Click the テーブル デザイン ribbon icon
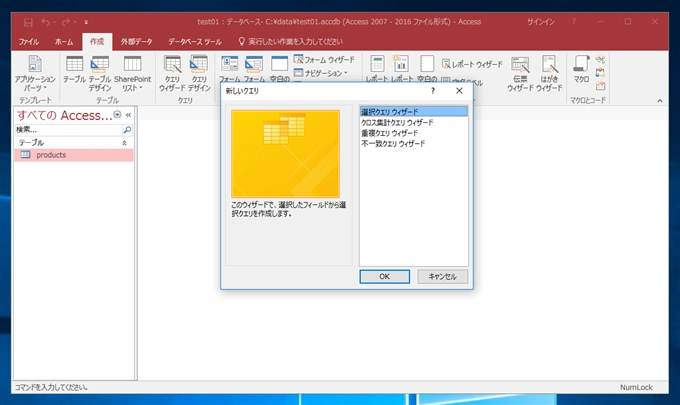This screenshot has width=680, height=405. (100, 73)
